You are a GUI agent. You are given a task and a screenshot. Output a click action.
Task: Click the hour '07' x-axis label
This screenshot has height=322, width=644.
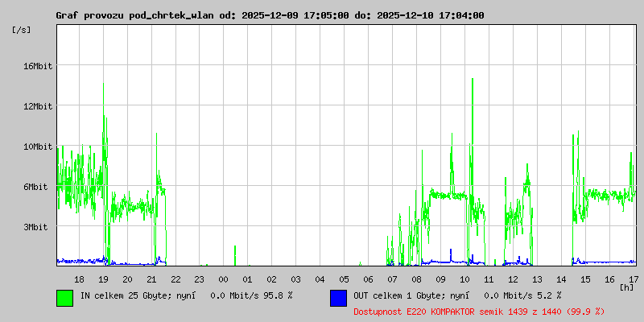click(x=392, y=279)
